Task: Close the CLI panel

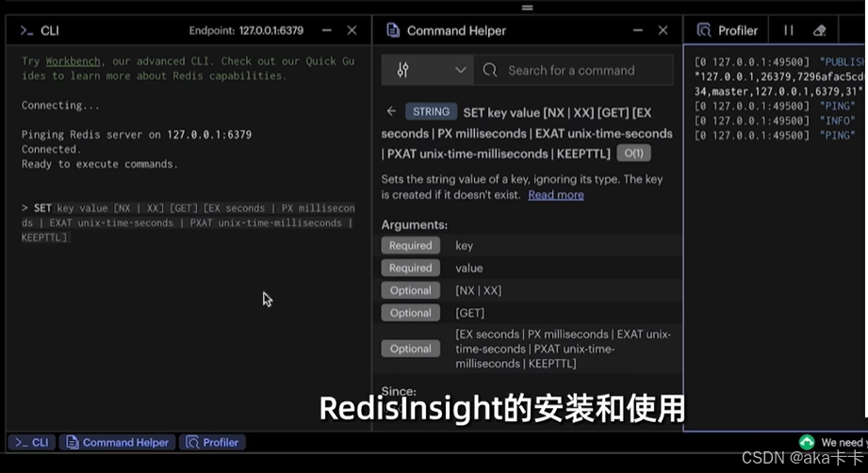Action: [352, 30]
